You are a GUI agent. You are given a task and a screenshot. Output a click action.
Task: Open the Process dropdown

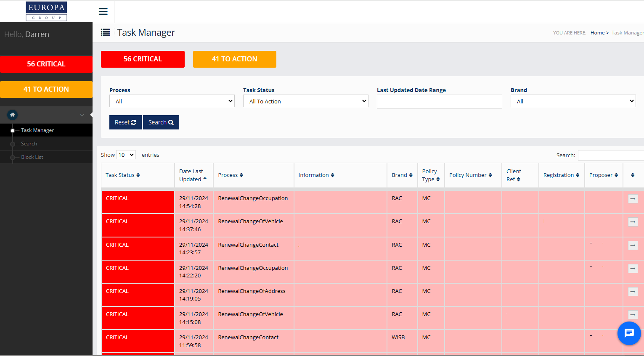172,101
